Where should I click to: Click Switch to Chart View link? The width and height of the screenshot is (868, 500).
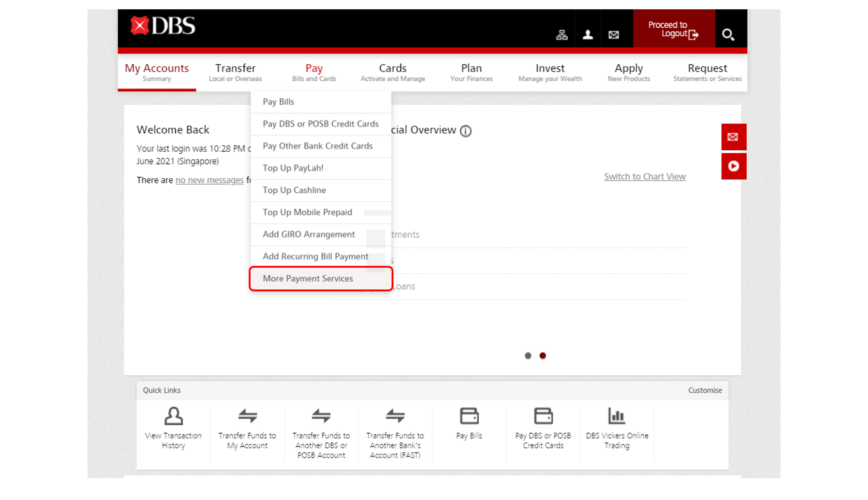tap(645, 177)
